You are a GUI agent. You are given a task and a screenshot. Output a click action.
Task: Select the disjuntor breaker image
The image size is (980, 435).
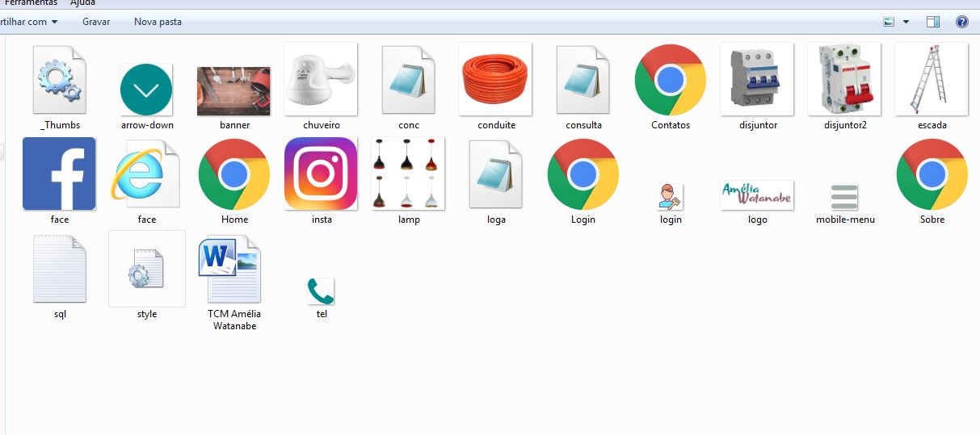click(x=758, y=79)
